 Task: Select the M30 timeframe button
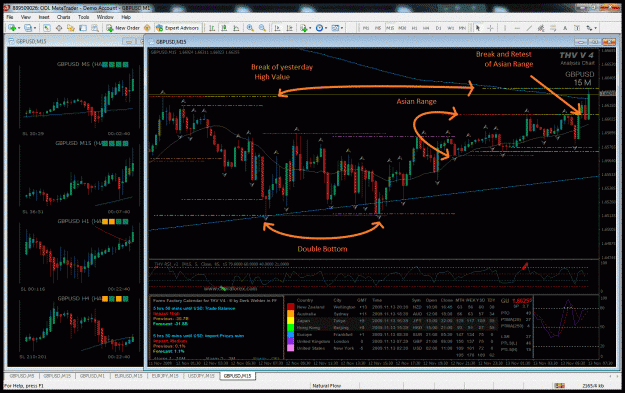coord(402,28)
